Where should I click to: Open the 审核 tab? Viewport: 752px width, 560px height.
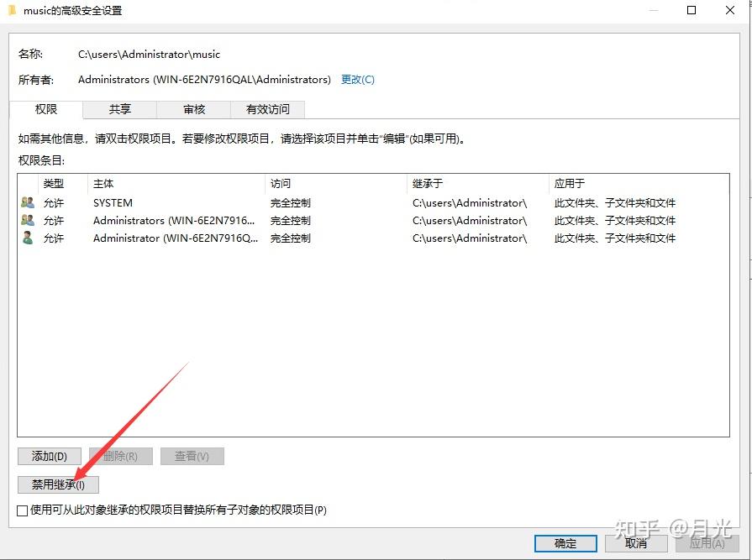coord(194,109)
